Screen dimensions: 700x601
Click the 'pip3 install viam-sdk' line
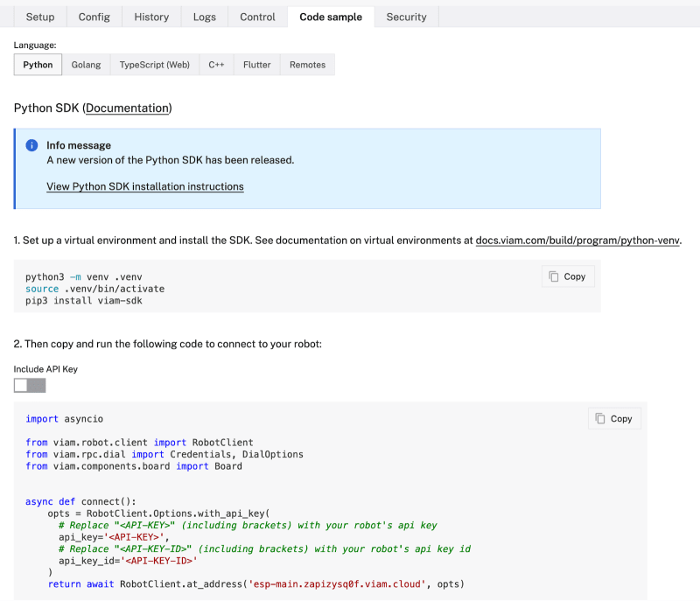(x=84, y=301)
